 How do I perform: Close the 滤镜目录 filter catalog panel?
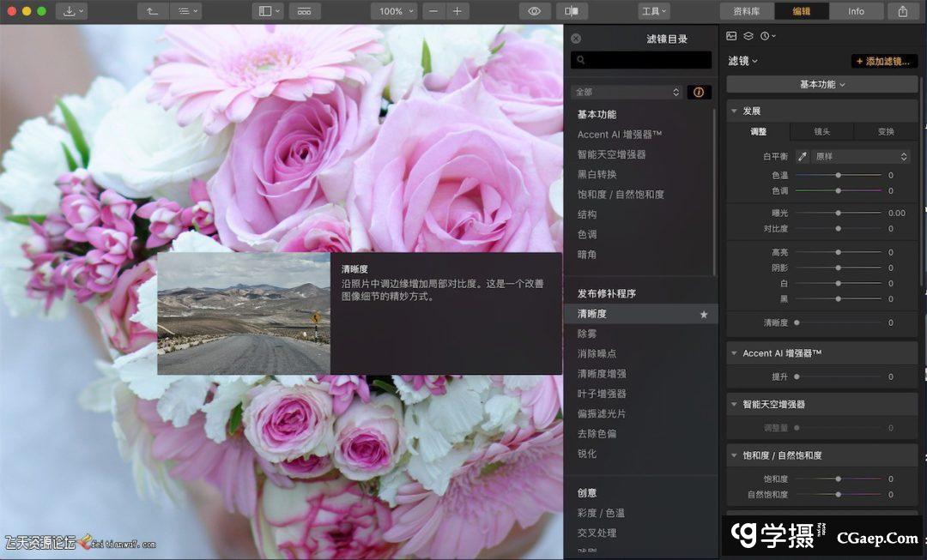[576, 39]
